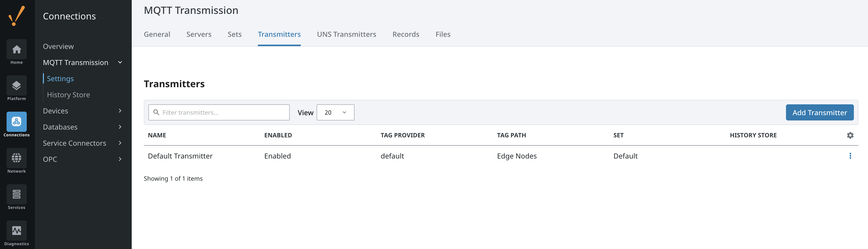The width and height of the screenshot is (868, 249).
Task: Open History Store in sidebar
Action: (68, 95)
